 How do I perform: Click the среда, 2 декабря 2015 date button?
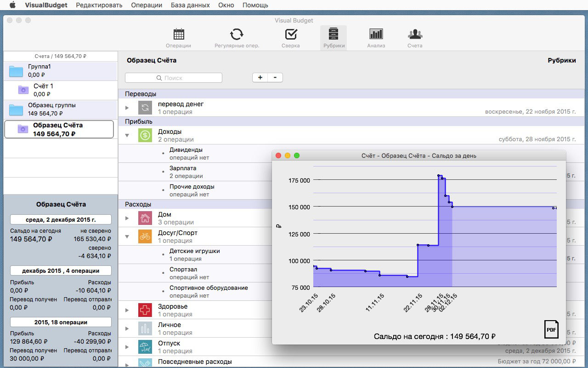(61, 219)
